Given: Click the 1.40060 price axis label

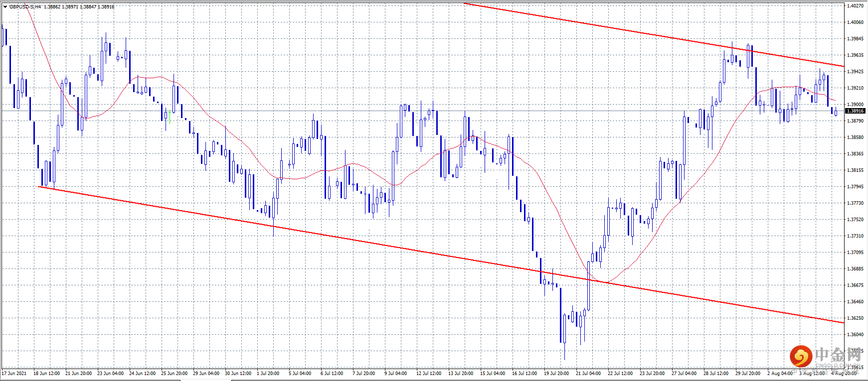Looking at the screenshot, I should (855, 22).
